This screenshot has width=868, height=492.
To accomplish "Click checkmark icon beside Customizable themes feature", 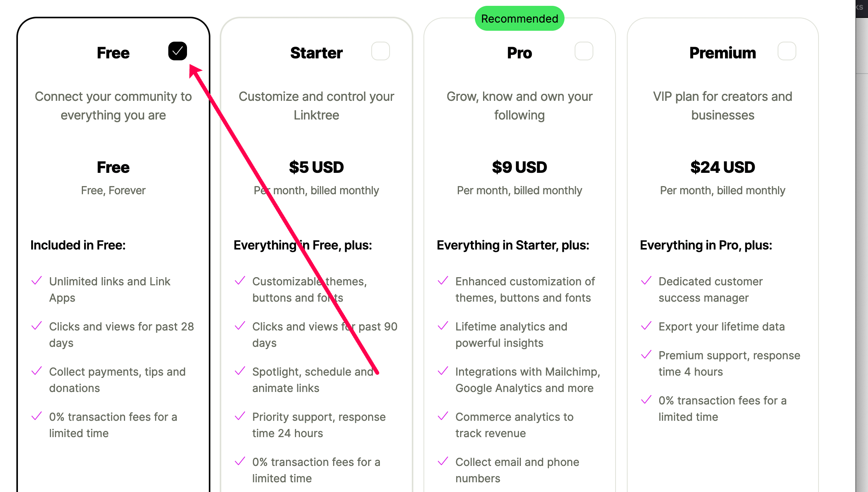I will tap(240, 281).
